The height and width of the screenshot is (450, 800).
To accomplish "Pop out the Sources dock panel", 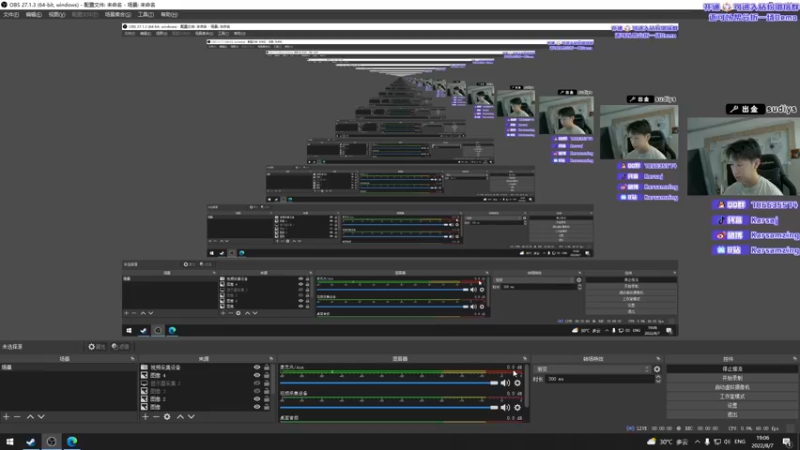I will pos(271,359).
